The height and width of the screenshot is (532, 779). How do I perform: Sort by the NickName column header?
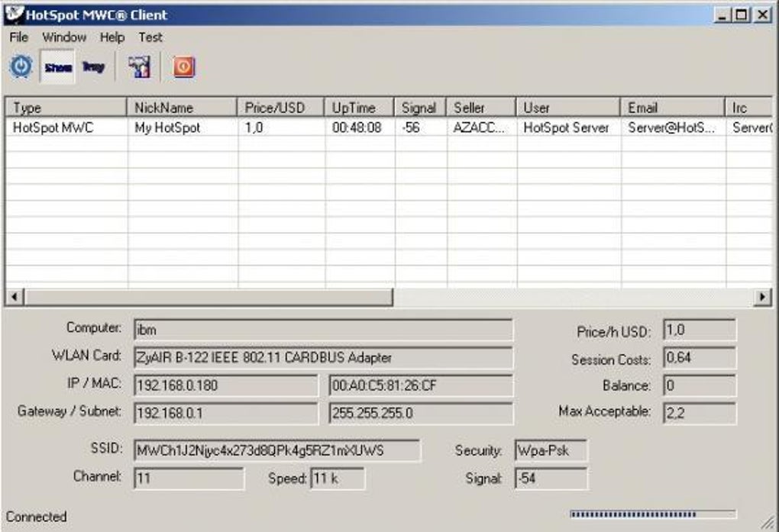pyautogui.click(x=182, y=108)
